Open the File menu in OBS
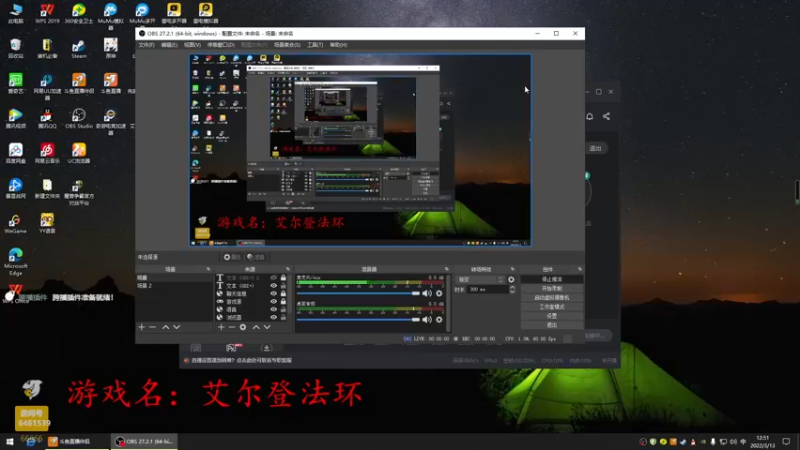Screen dimensions: 800x450 [146, 45]
